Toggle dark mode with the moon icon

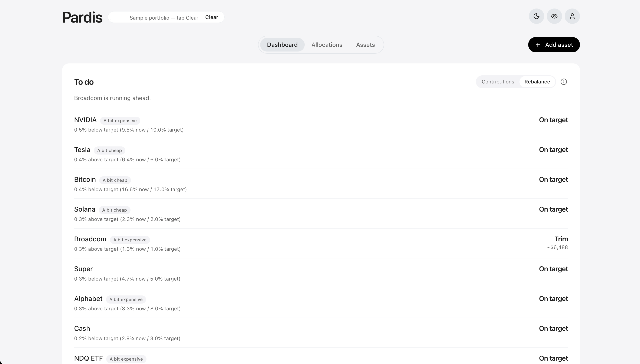536,16
